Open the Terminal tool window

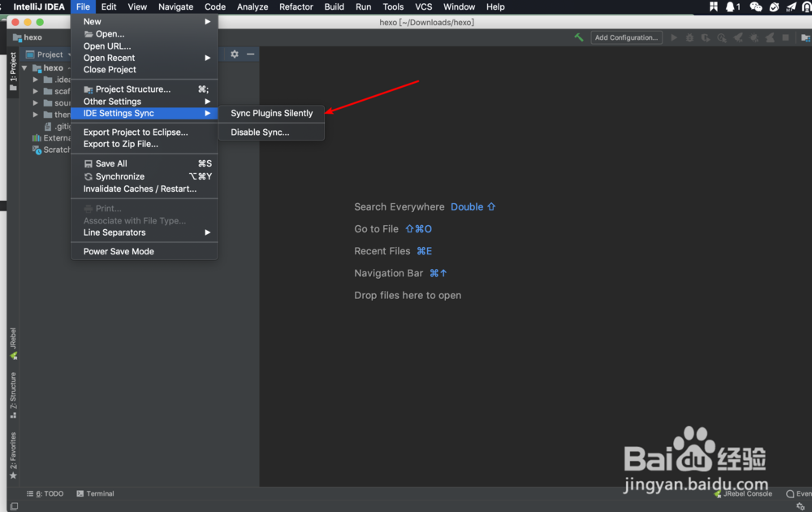[95, 493]
